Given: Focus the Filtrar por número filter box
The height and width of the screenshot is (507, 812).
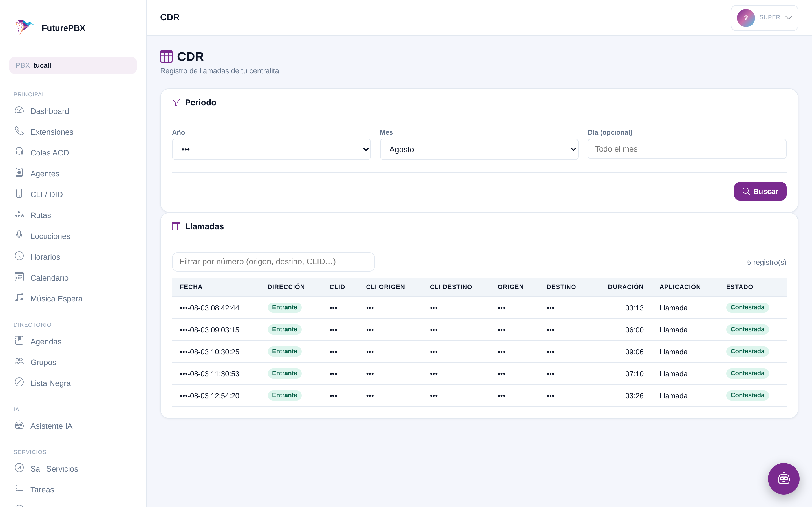Looking at the screenshot, I should coord(273,262).
